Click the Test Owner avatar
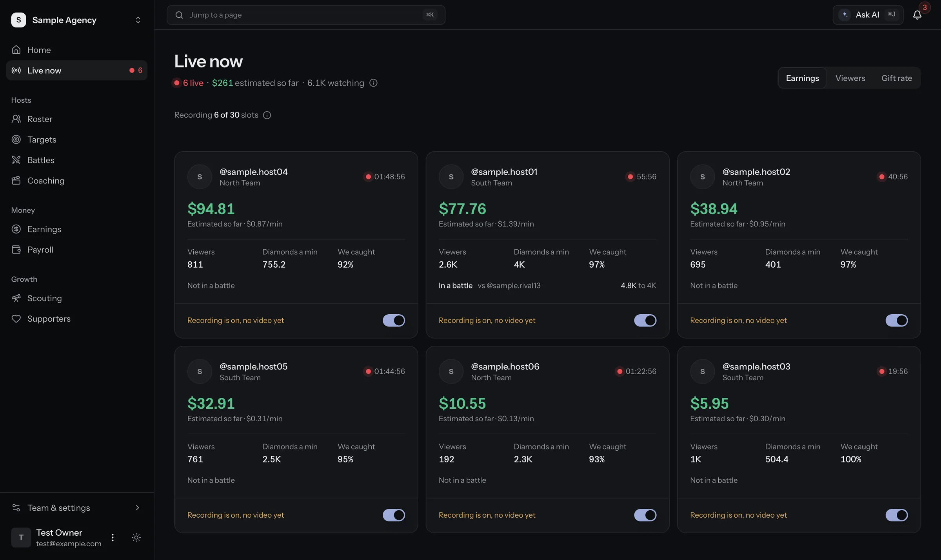The image size is (941, 560). point(21,537)
